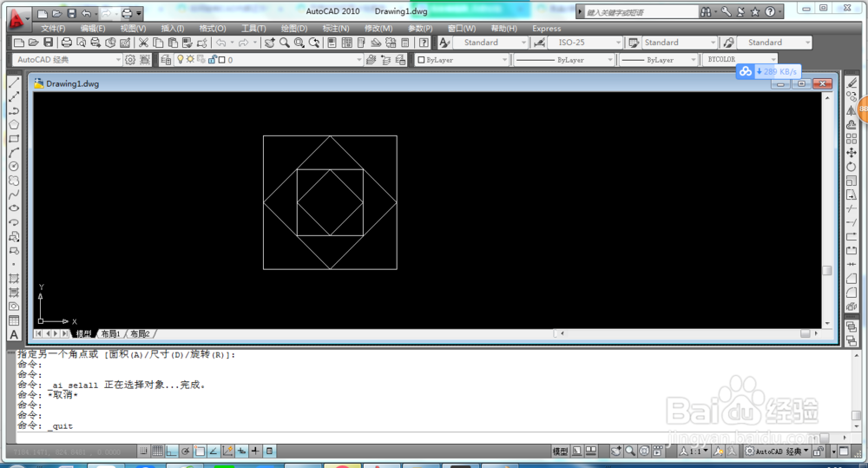Open the 文件(F) menu
The image size is (868, 468).
(53, 29)
